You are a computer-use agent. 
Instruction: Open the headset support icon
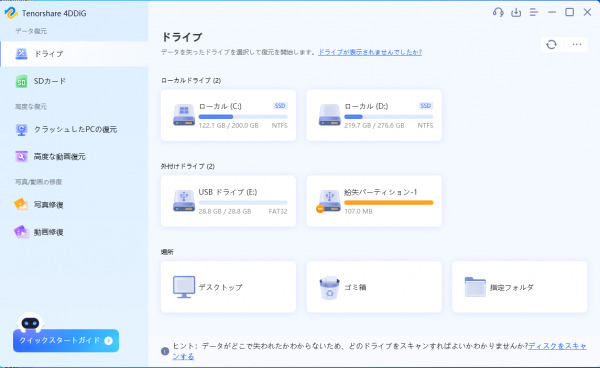click(498, 12)
